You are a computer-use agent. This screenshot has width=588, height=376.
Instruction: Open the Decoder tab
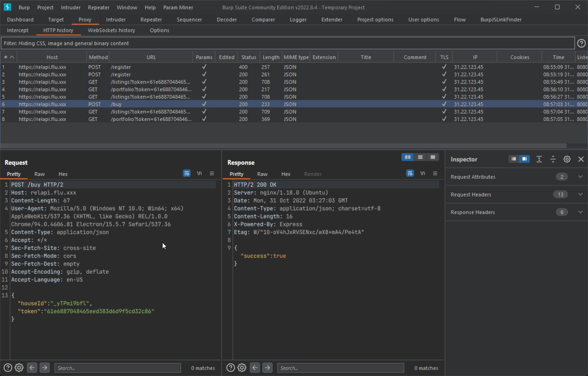tap(227, 20)
